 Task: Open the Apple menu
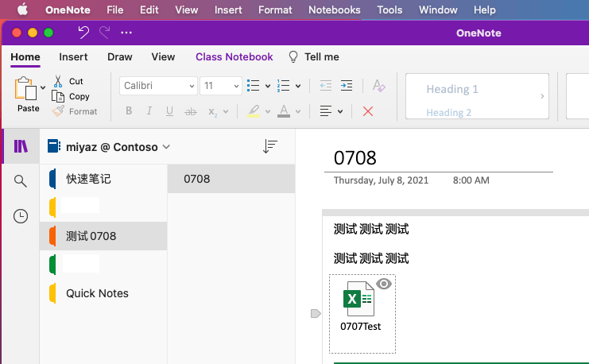pos(22,10)
